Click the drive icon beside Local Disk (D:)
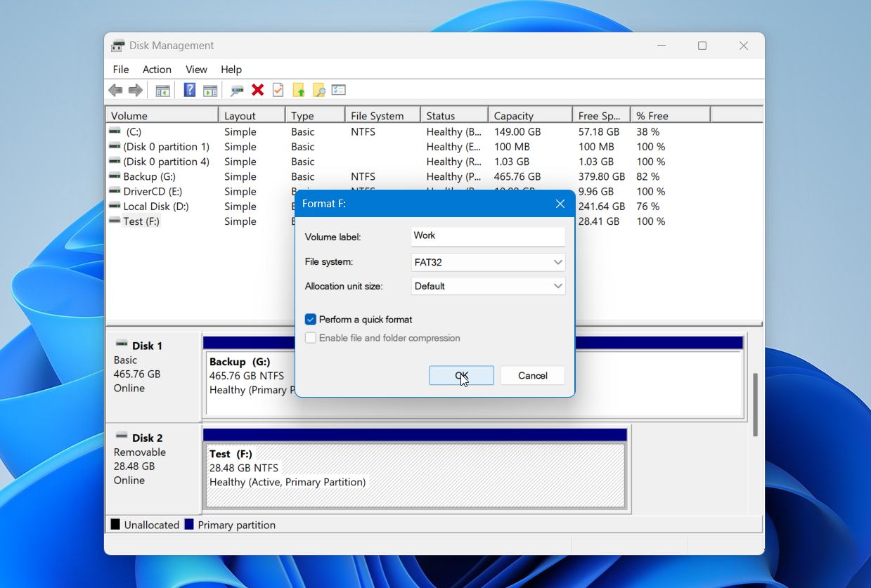The height and width of the screenshot is (588, 871). pyautogui.click(x=115, y=205)
